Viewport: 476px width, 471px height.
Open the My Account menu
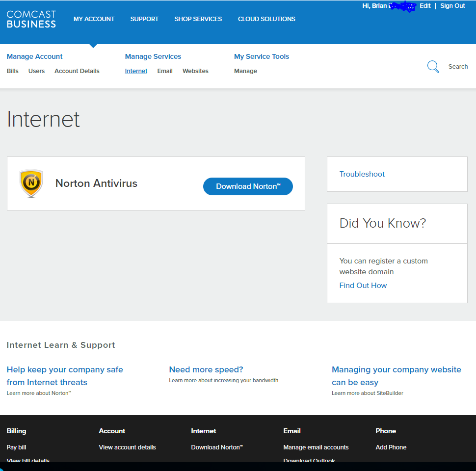(x=94, y=19)
